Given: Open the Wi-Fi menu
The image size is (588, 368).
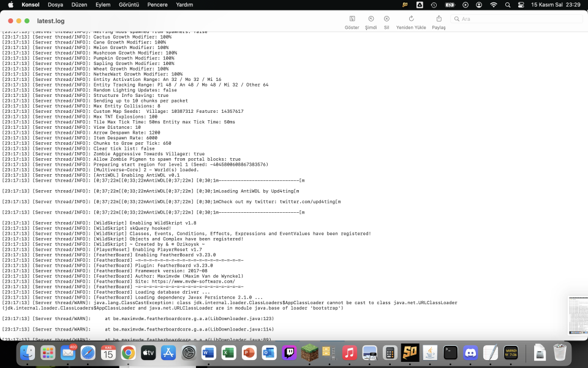Looking at the screenshot, I should click(x=494, y=5).
